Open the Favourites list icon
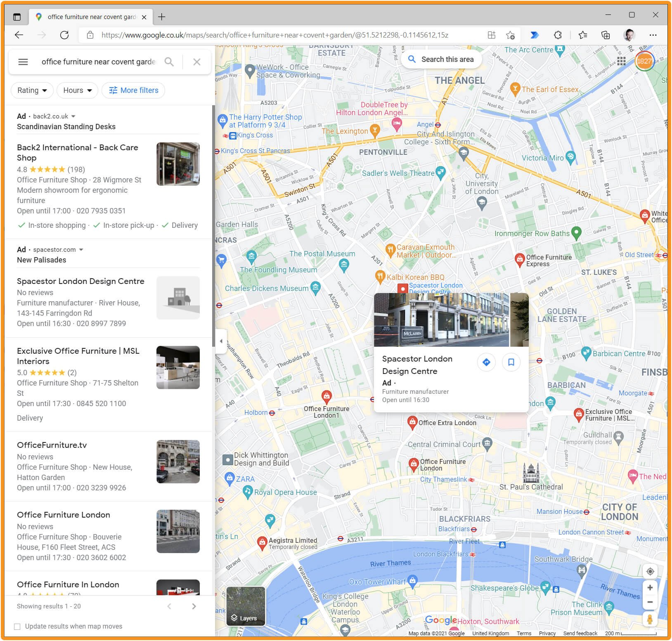This screenshot has width=672, height=641. pyautogui.click(x=583, y=35)
